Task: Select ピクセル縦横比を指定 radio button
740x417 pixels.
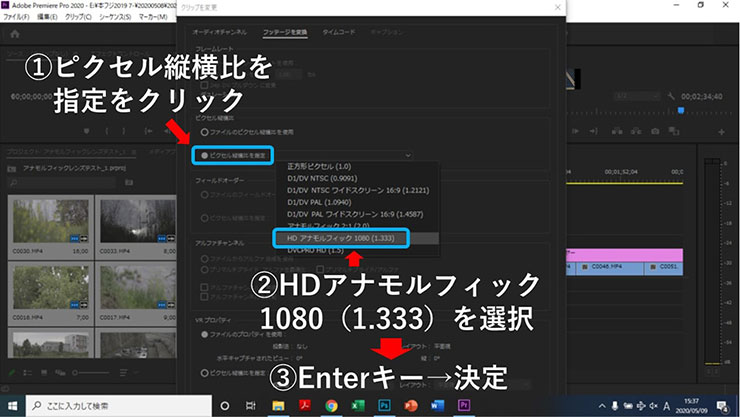Action: tap(204, 155)
